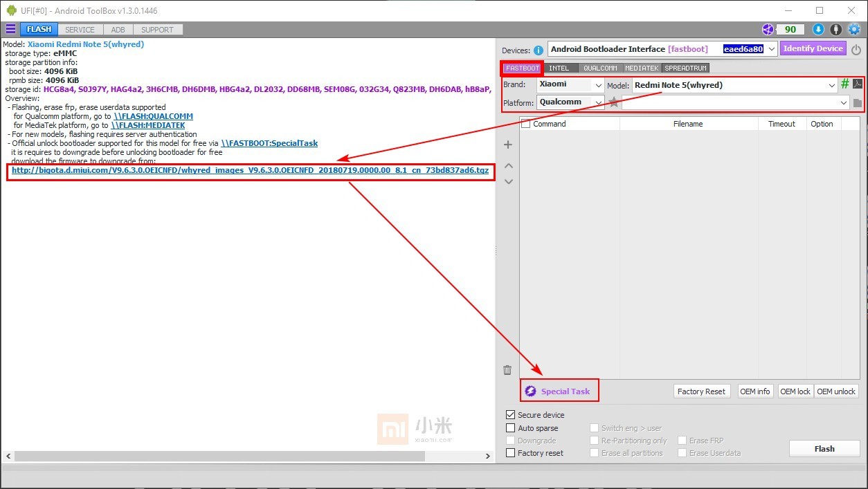Image resolution: width=868 pixels, height=489 pixels.
Task: Switch to the SUPPORT main tab
Action: [x=158, y=30]
